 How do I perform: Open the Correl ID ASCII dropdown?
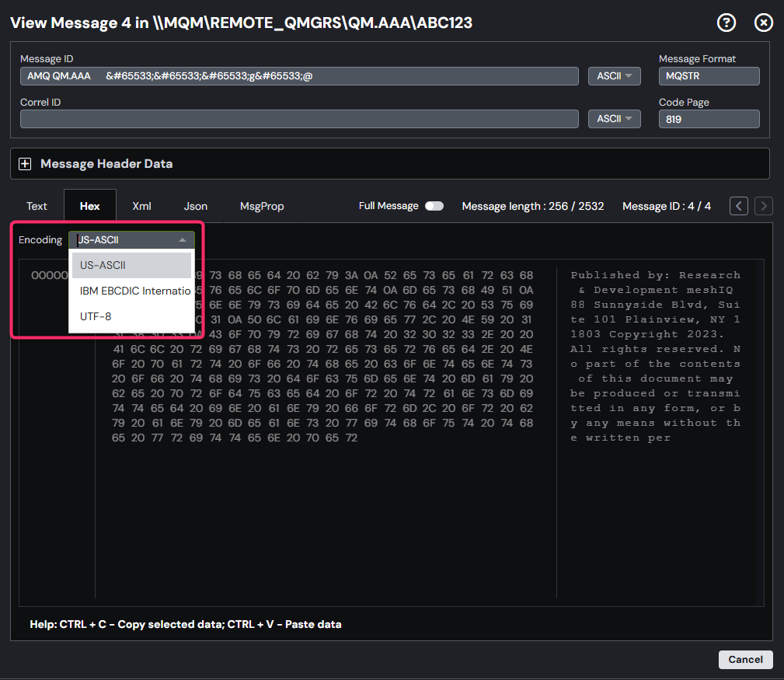(x=614, y=118)
